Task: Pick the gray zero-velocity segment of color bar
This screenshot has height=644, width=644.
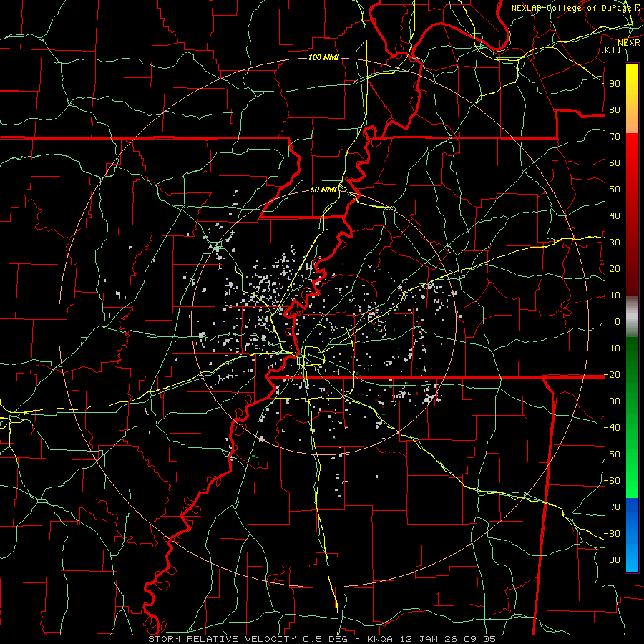Action: 632,317
